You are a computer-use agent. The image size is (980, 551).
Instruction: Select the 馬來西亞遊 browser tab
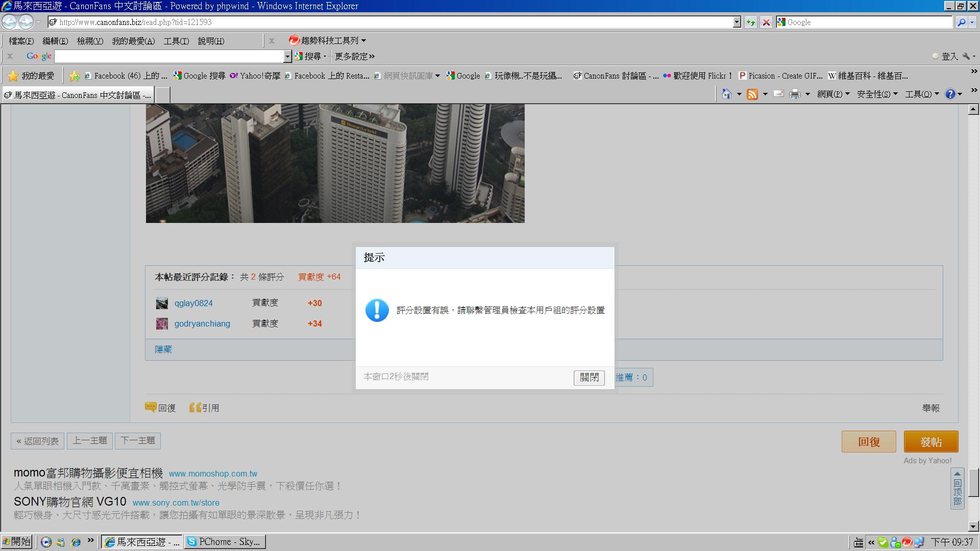(x=78, y=95)
